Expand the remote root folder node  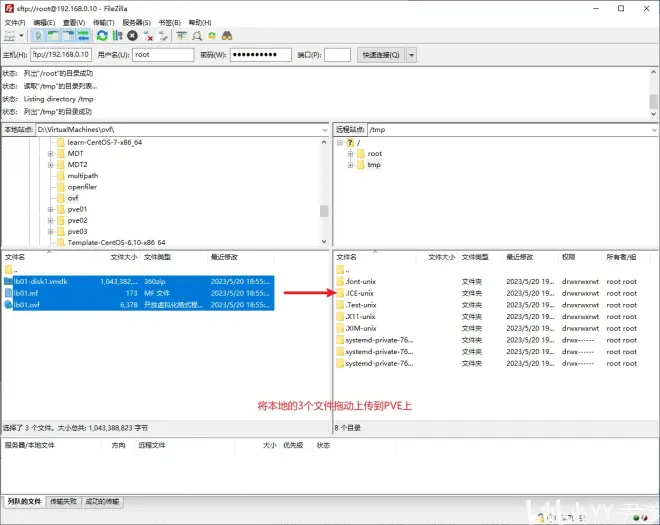pos(350,154)
